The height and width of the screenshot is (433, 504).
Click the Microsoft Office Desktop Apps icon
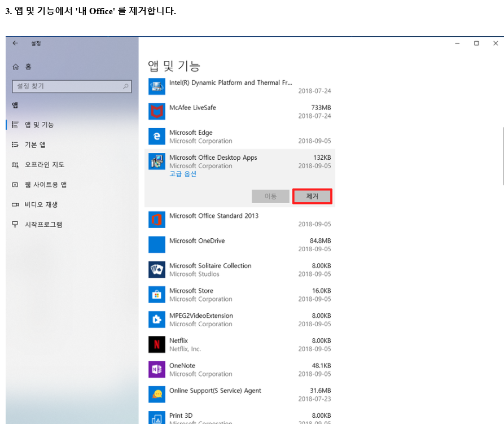[157, 161]
